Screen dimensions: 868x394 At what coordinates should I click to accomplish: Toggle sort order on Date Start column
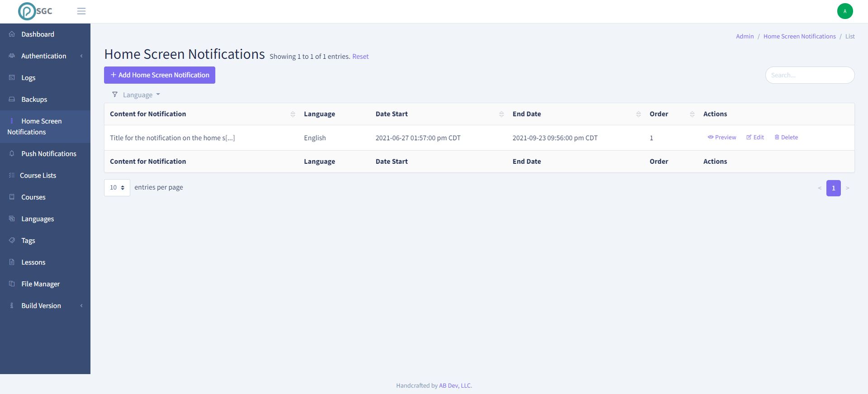tap(501, 114)
